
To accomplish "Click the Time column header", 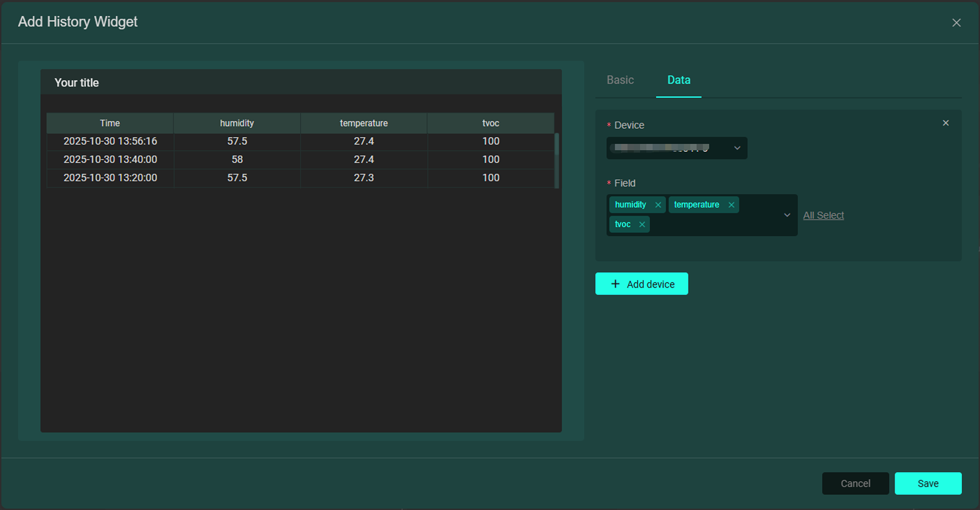I will tap(110, 123).
